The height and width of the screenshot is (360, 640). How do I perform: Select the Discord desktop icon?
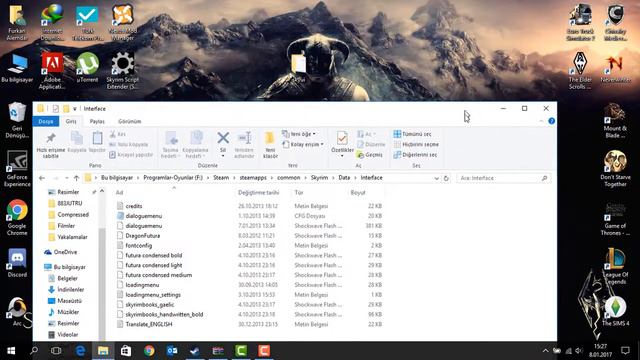pyautogui.click(x=17, y=263)
